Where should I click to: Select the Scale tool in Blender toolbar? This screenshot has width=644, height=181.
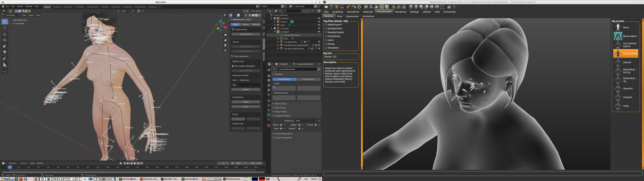tap(5, 46)
